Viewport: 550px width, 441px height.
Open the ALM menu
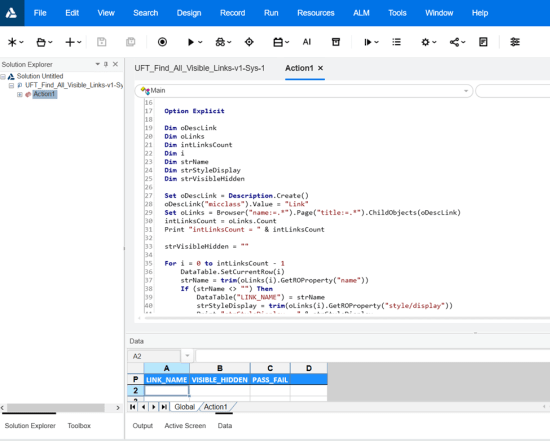coord(361,13)
